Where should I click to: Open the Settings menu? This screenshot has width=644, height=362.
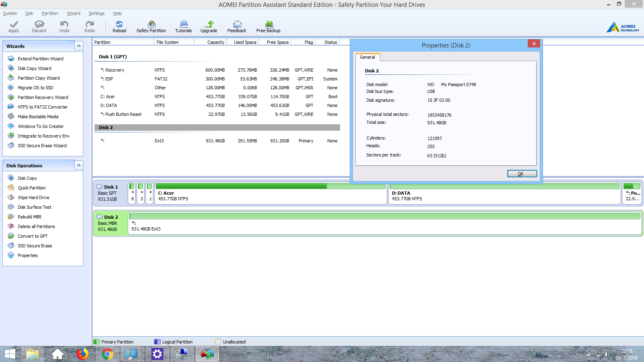point(97,13)
